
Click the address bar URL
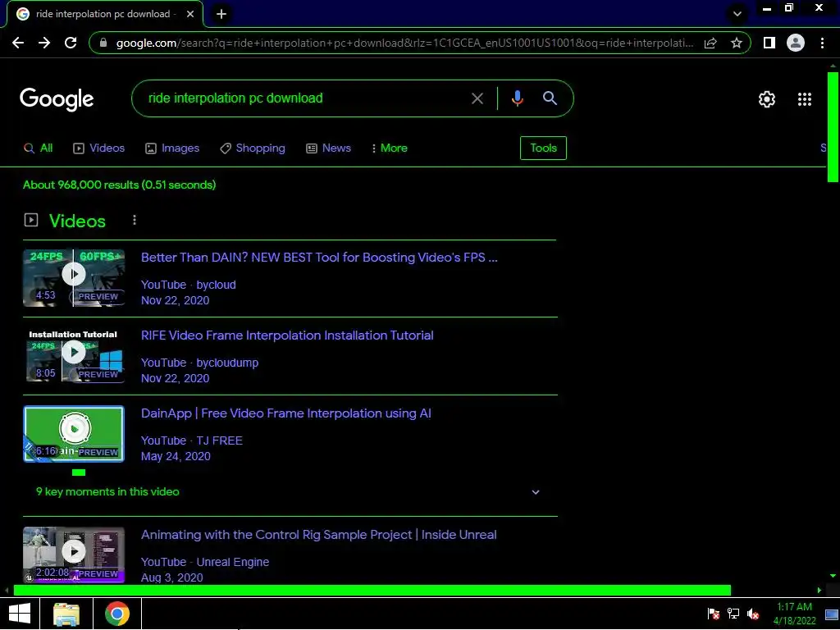404,43
